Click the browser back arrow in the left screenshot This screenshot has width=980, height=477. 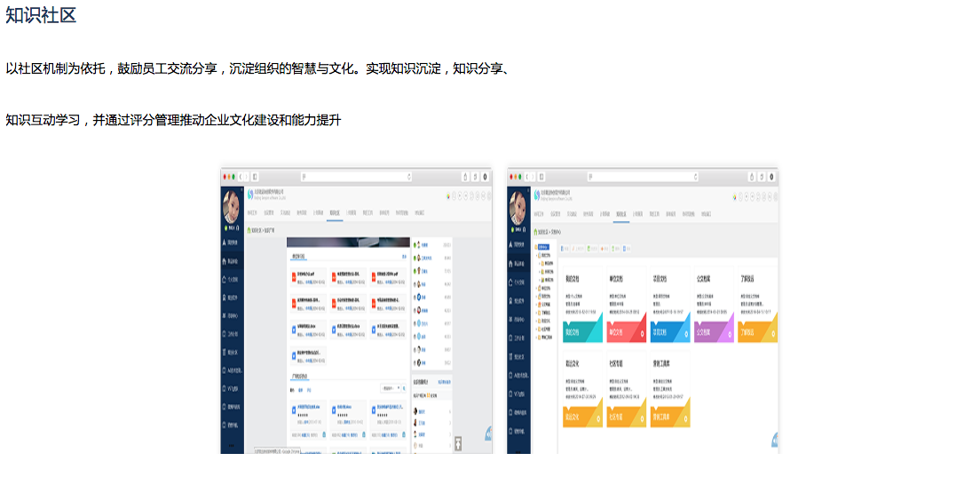click(x=240, y=177)
